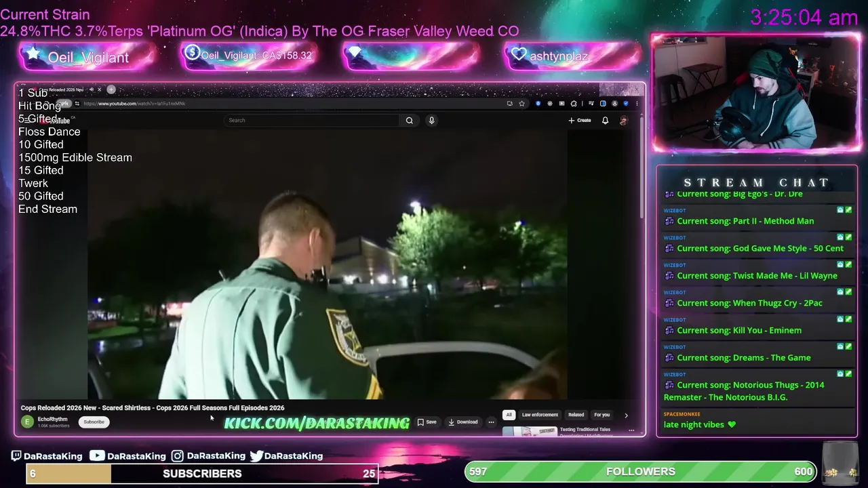Close the Cops Reloaded browser tab
The image size is (868, 488).
click(99, 89)
